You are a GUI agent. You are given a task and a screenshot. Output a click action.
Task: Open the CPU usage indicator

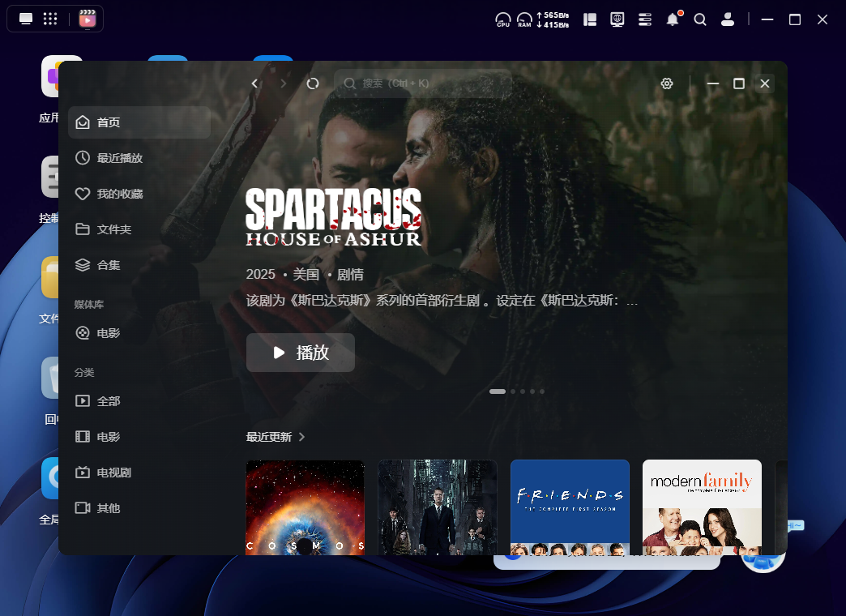[503, 20]
